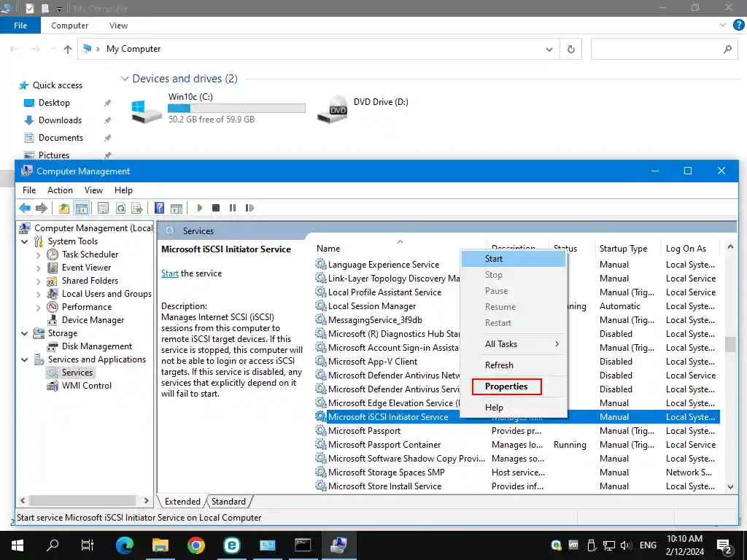Collapse the Storage tree node
The image size is (747, 560).
(x=24, y=333)
